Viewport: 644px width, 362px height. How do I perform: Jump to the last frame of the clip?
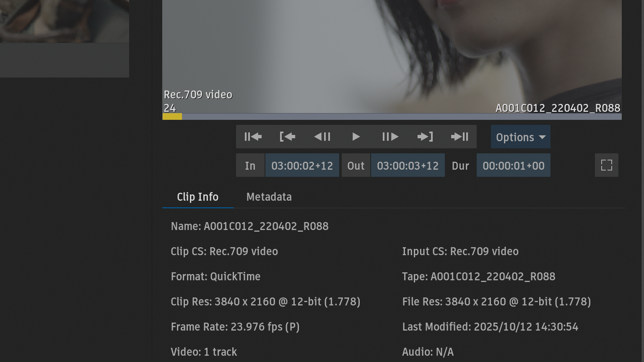pos(460,137)
